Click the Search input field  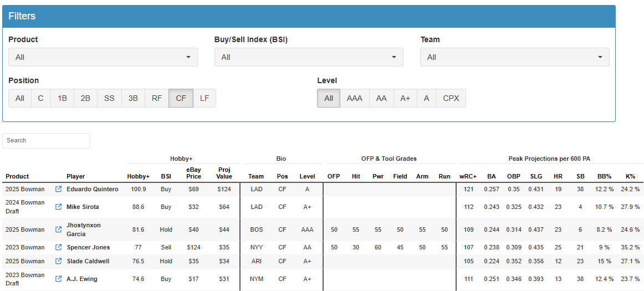(46, 141)
